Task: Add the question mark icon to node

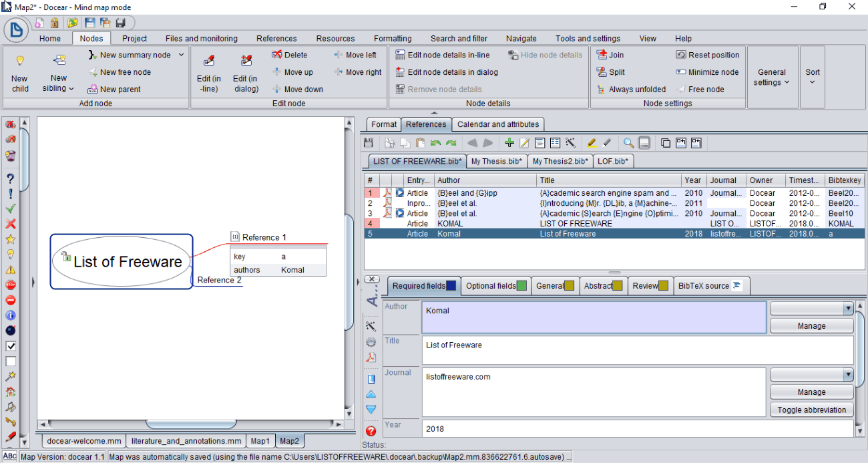Action: pos(11,178)
